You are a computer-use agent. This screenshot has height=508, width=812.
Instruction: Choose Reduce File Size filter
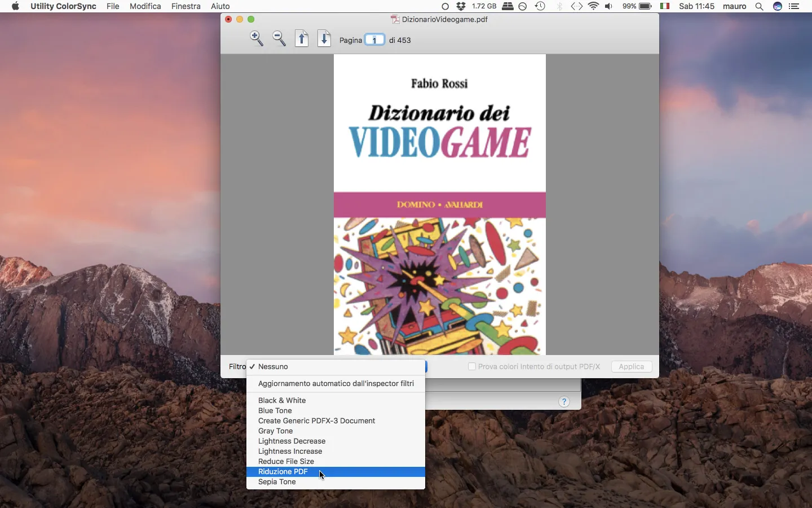pos(336,462)
